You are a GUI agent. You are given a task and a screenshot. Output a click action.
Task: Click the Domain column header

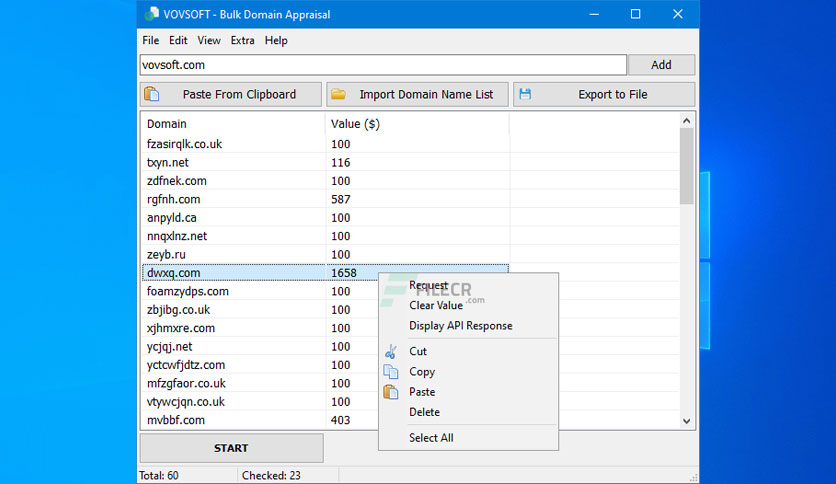(x=233, y=124)
